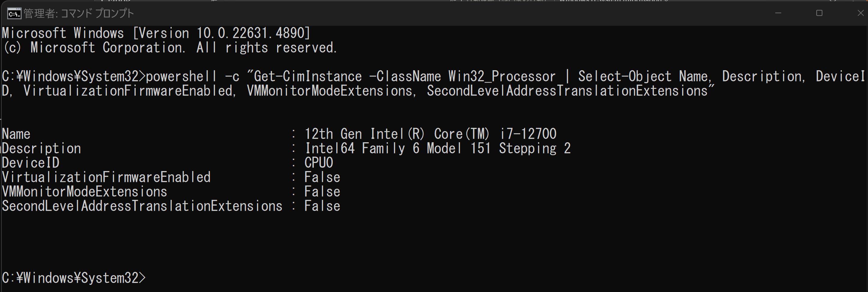Click the Command Prompt icon in title bar
This screenshot has height=292, width=868.
(14, 14)
